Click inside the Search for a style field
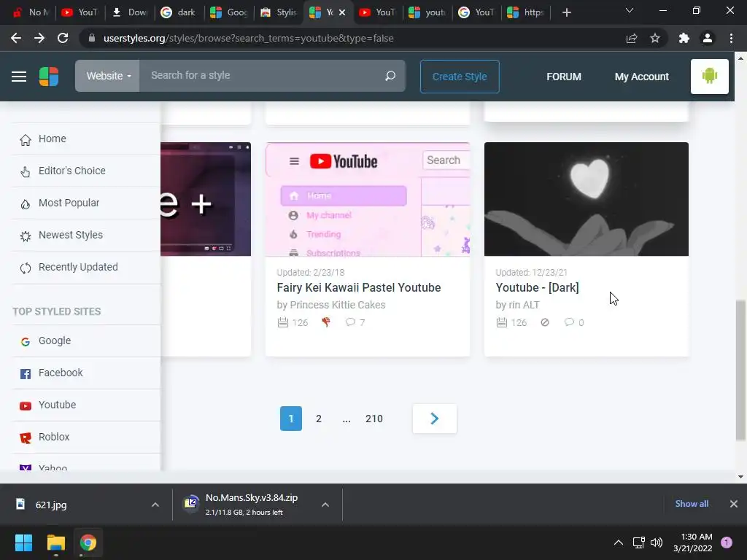Image resolution: width=747 pixels, height=560 pixels. tap(262, 76)
